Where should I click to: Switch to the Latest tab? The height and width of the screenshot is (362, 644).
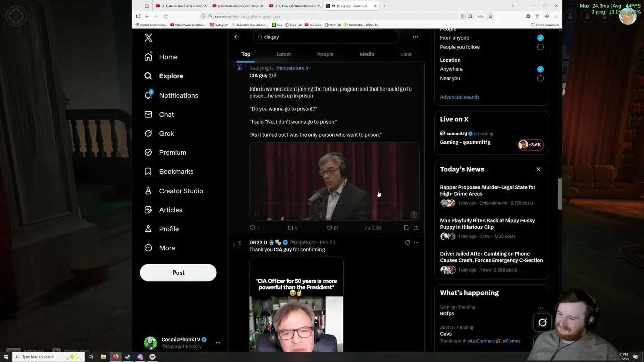tap(284, 54)
